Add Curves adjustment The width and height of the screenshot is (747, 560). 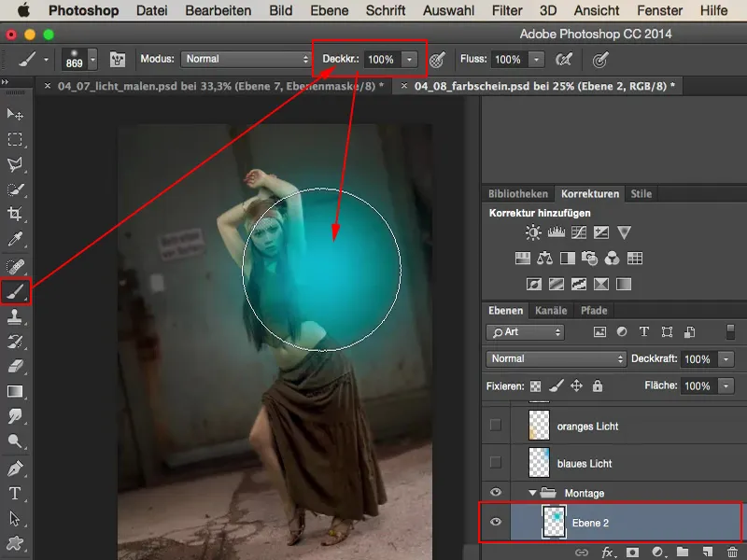578,232
